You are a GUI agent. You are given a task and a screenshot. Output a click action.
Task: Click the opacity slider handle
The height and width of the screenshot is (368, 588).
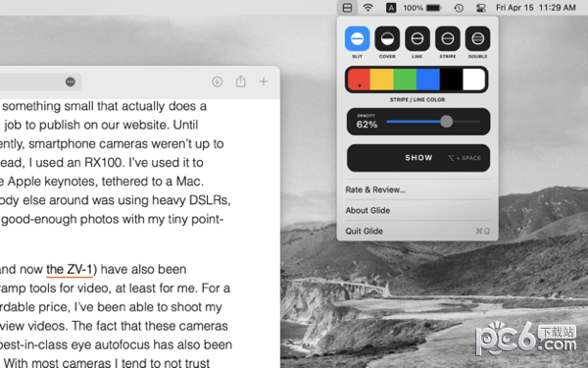446,122
